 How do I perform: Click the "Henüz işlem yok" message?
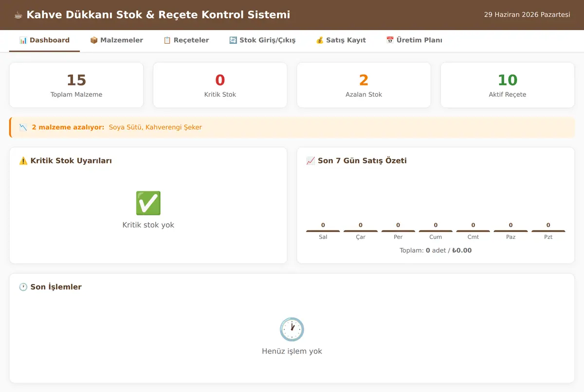[292, 351]
